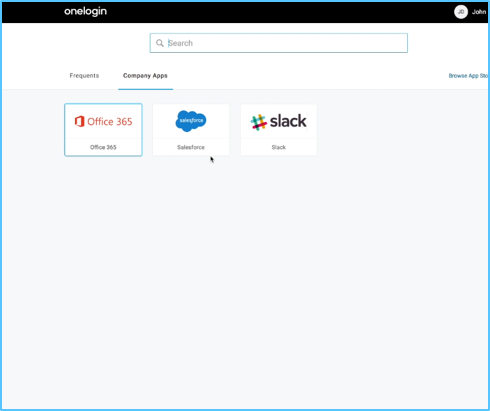Image resolution: width=490 pixels, height=411 pixels.
Task: Click the colorful Slack hashtag icon
Action: point(259,122)
